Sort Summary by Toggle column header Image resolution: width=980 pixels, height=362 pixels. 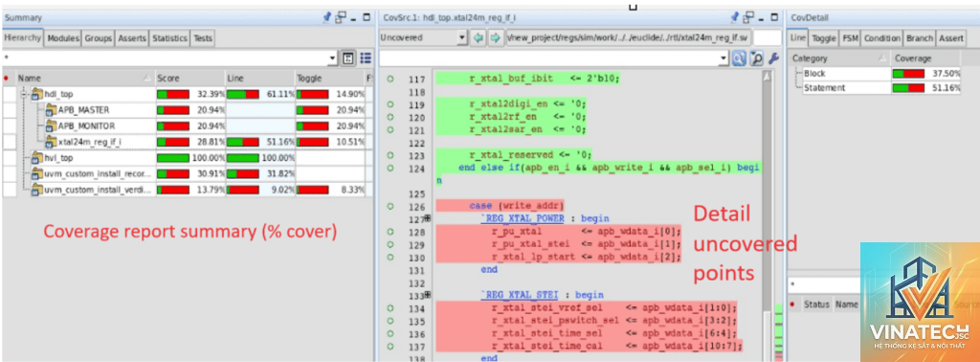tap(329, 79)
